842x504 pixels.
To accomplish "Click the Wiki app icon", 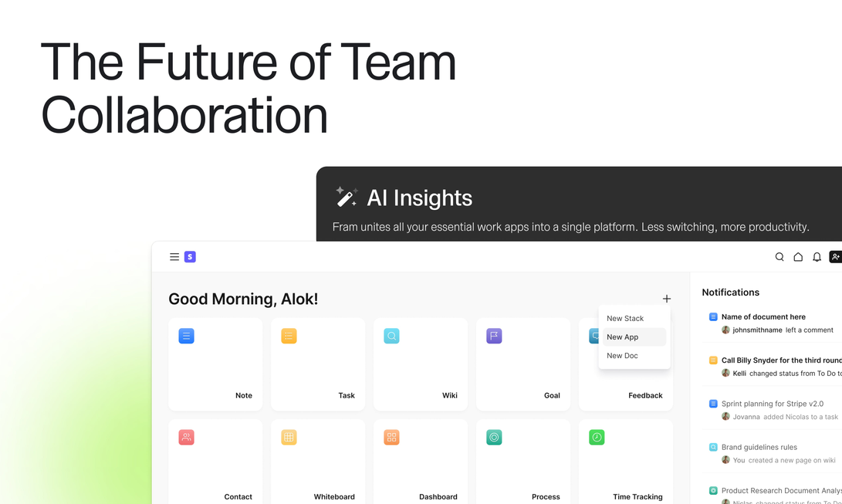I will [391, 336].
